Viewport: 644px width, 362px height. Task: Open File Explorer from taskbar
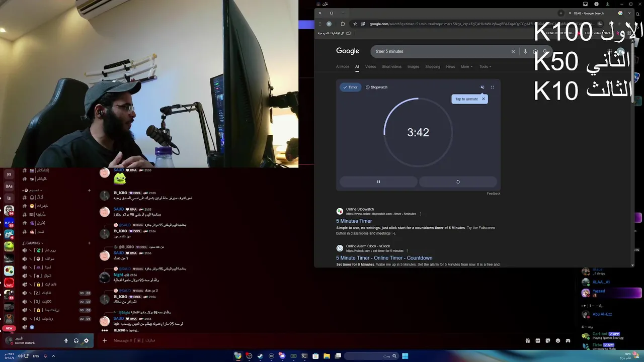327,356
